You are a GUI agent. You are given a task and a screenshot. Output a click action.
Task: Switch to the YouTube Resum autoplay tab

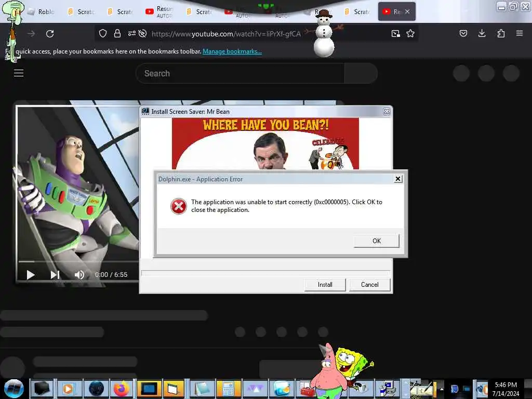pyautogui.click(x=159, y=11)
